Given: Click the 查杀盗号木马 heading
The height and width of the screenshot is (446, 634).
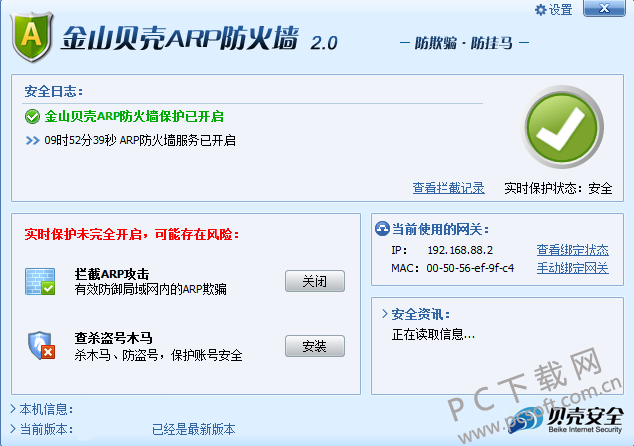Looking at the screenshot, I should point(114,338).
